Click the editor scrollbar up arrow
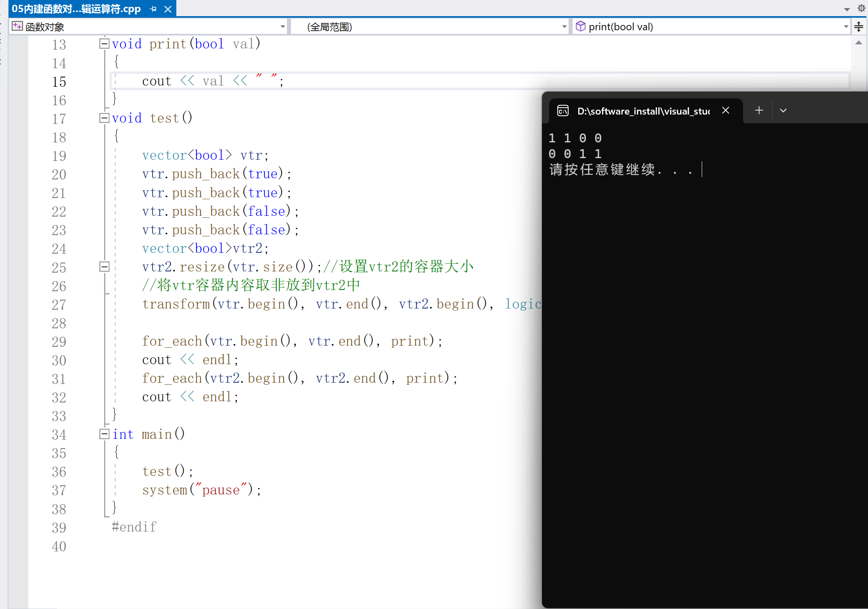The image size is (868, 609). 859,43
